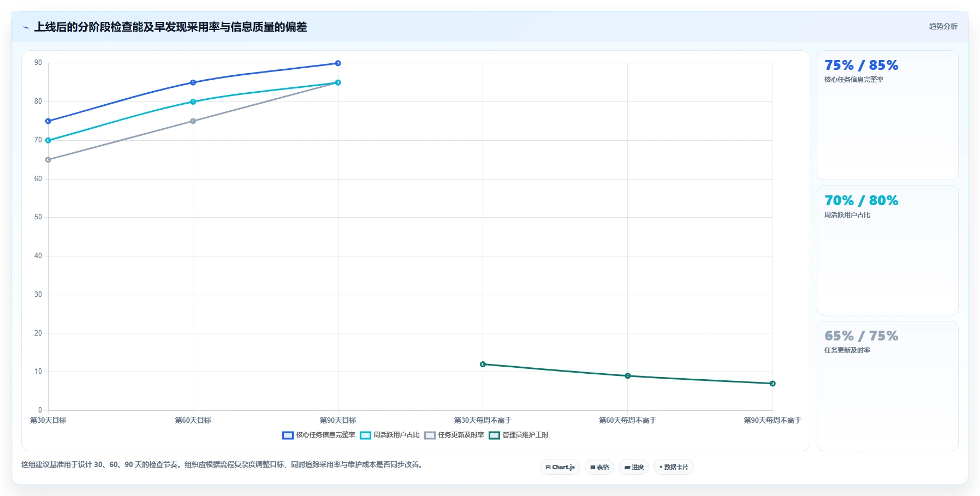Select the 表格 tag pill
This screenshot has width=980, height=496.
(x=599, y=467)
